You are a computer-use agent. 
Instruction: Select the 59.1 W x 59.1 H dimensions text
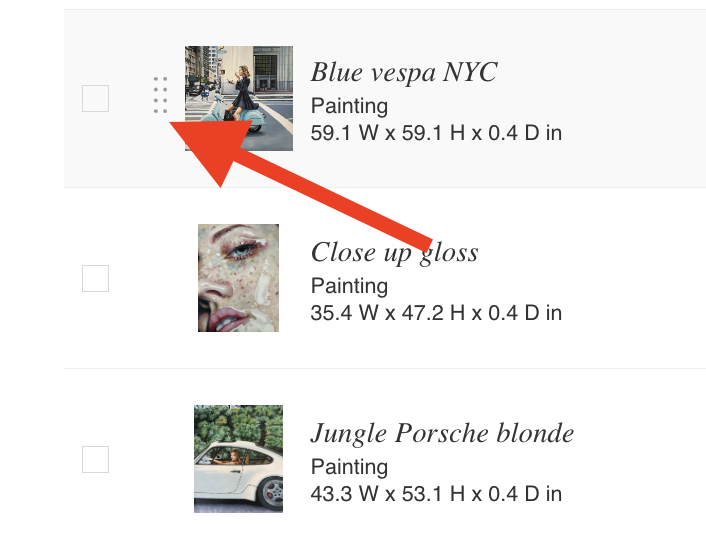point(436,133)
